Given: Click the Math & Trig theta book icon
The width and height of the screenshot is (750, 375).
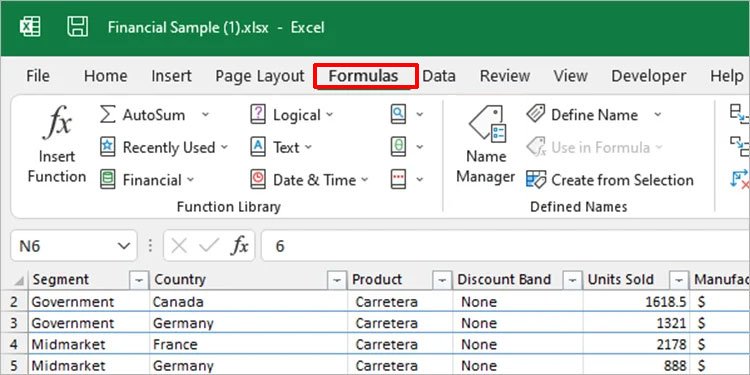Looking at the screenshot, I should pyautogui.click(x=398, y=147).
